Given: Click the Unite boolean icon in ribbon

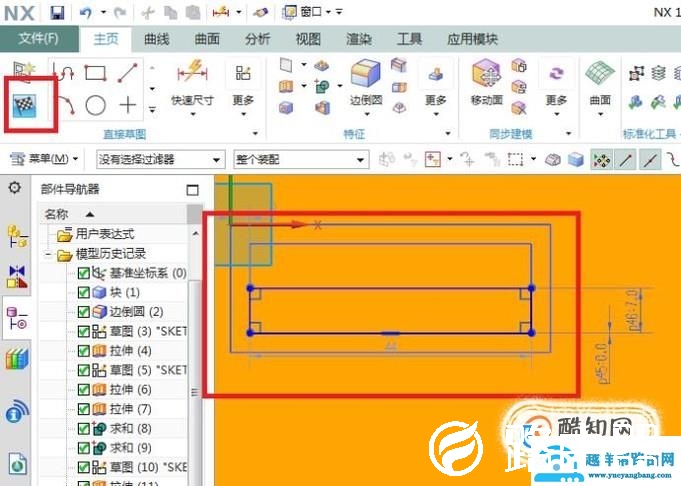Looking at the screenshot, I should pos(322,86).
